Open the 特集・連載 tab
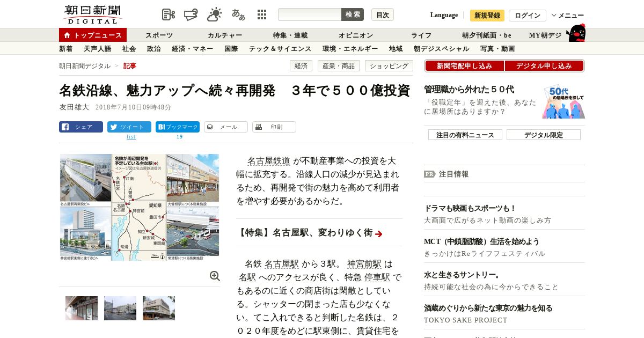The width and height of the screenshot is (644, 338). (290, 35)
